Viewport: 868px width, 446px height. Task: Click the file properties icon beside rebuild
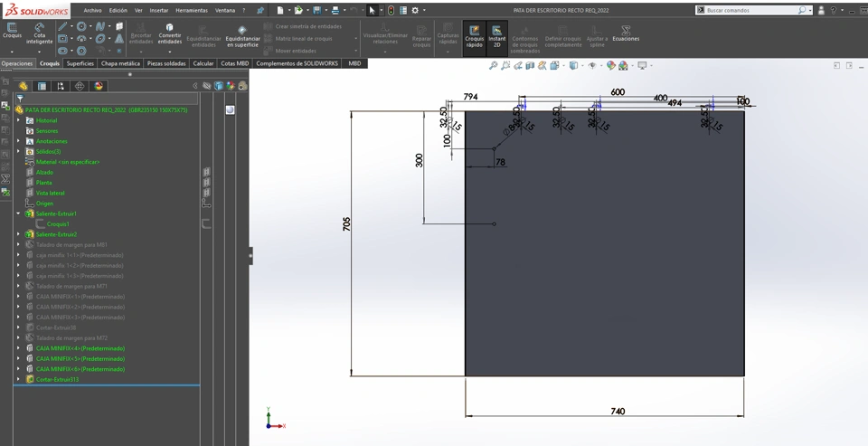coord(403,10)
